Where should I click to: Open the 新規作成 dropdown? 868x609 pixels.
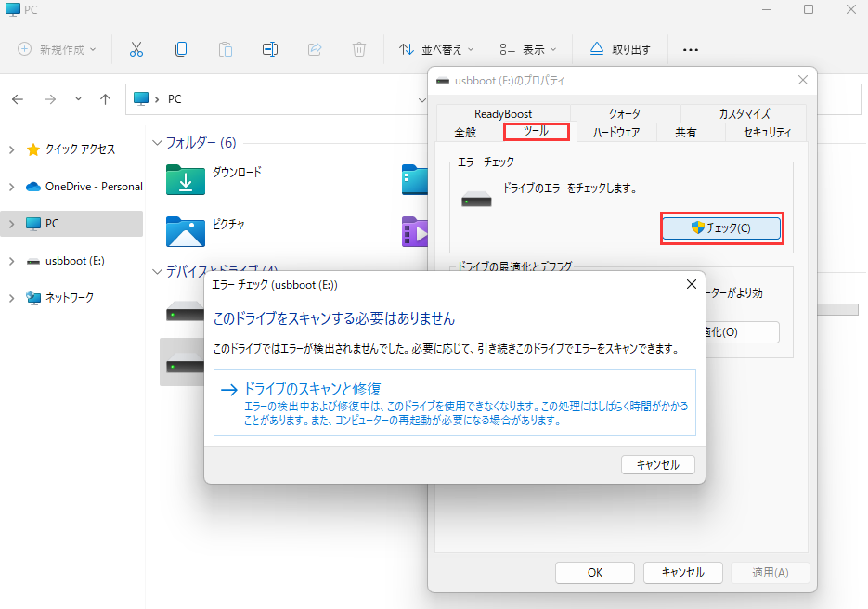pyautogui.click(x=57, y=49)
